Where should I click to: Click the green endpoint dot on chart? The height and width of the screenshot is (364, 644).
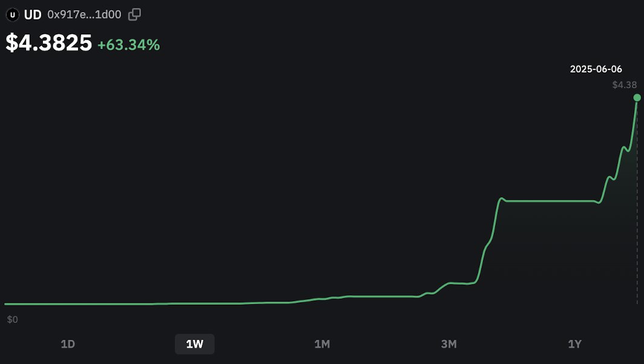pyautogui.click(x=637, y=98)
